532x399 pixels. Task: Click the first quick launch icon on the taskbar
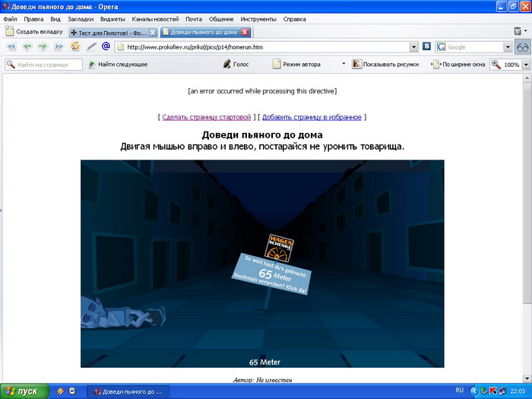(60, 391)
